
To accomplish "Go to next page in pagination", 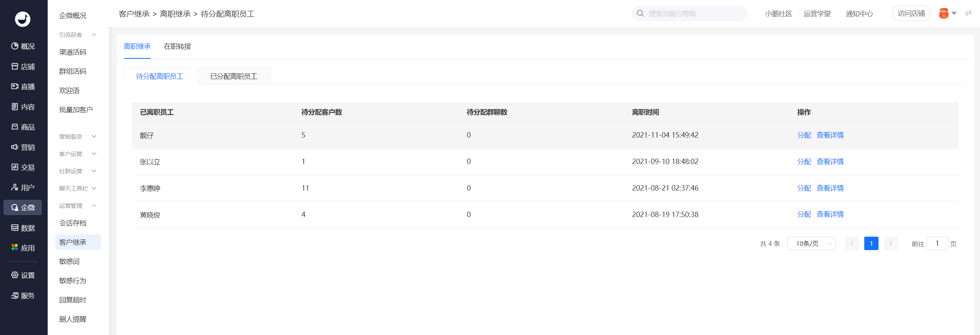I will point(890,244).
